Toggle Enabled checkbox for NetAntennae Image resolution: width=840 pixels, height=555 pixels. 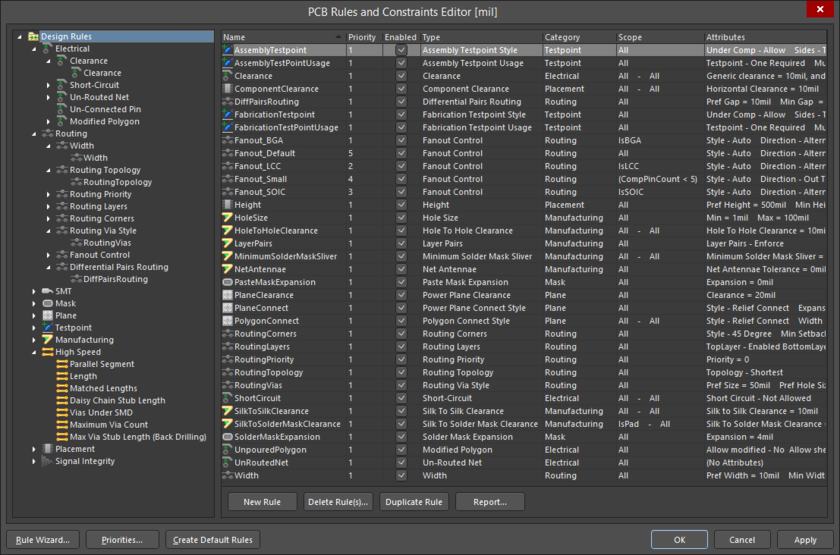pyautogui.click(x=401, y=269)
